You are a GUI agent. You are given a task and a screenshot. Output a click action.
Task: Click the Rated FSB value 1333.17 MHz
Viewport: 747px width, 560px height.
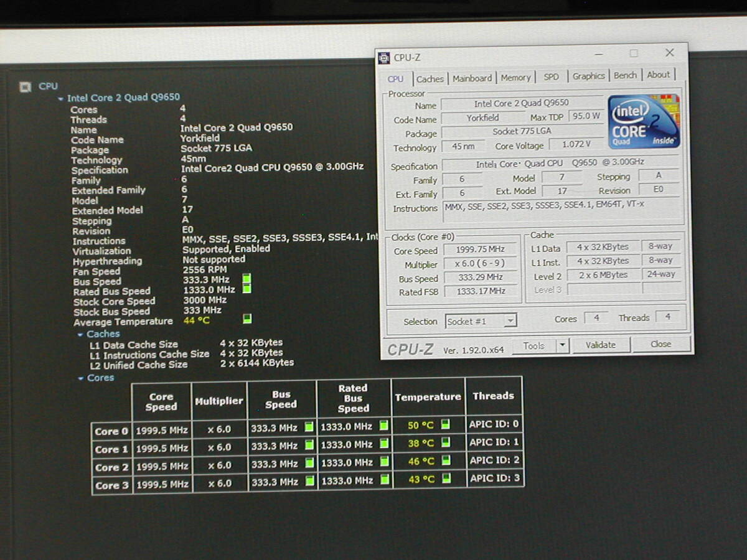(480, 291)
